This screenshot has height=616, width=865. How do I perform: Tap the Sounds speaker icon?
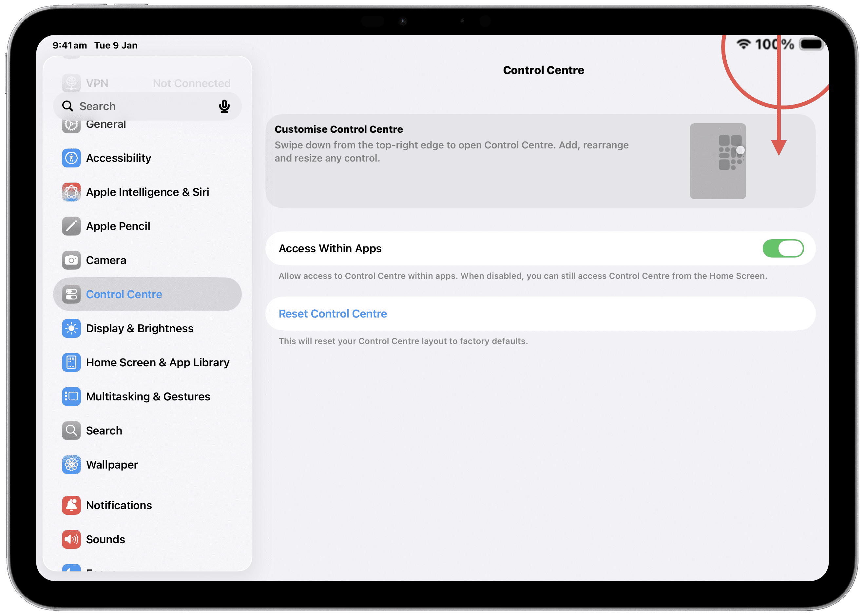point(71,539)
